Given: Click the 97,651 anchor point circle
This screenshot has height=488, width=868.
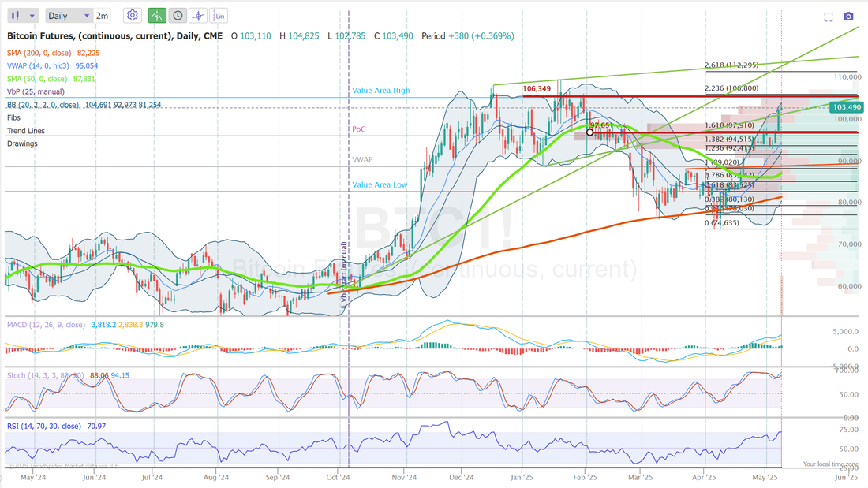Looking at the screenshot, I should pos(589,132).
